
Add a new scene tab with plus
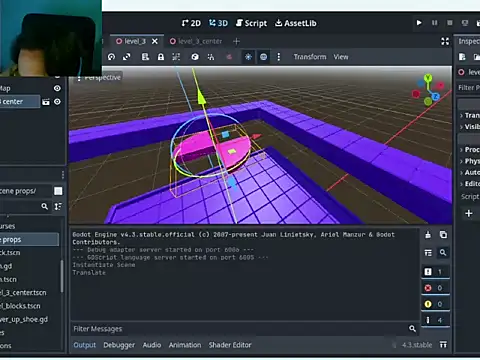236,41
